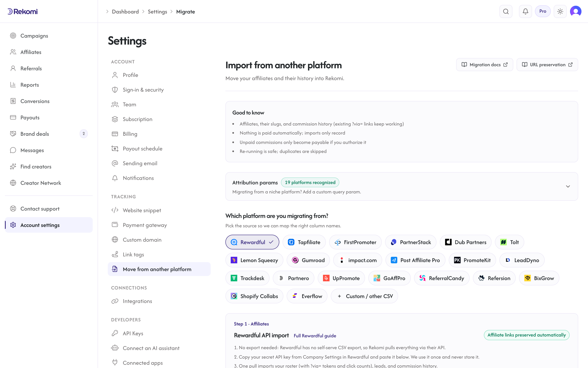Click the Find creators sparkle icon
588x368 pixels.
click(13, 166)
